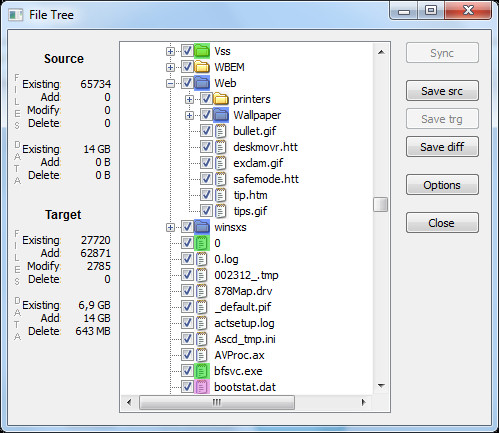The width and height of the screenshot is (499, 433).
Task: Click the exclam.gif file icon
Action: (x=220, y=163)
